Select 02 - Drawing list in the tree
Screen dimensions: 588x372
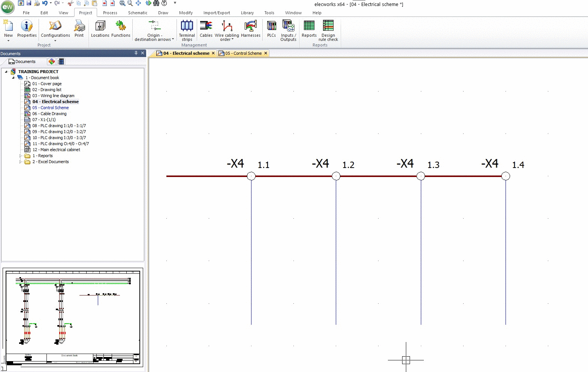[x=47, y=90]
